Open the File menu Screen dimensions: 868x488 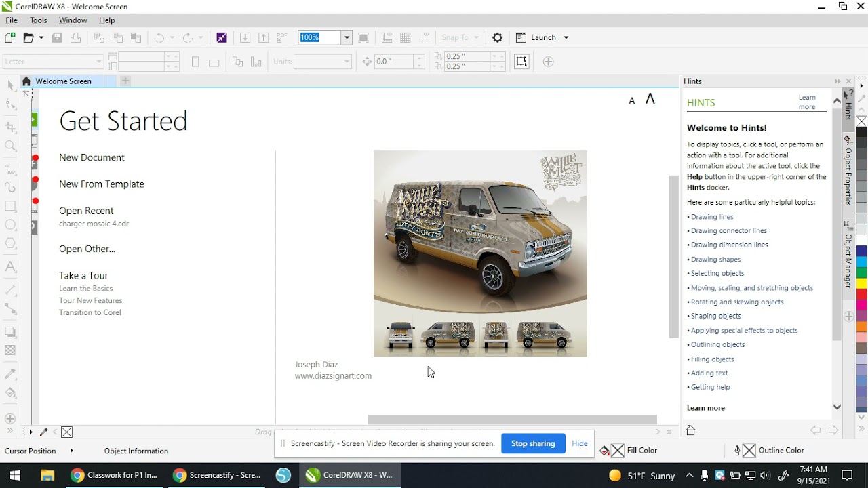[x=12, y=20]
